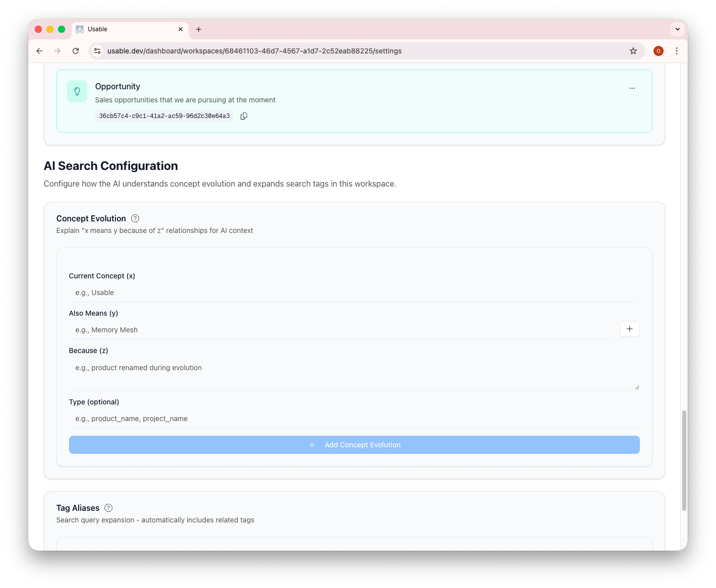Image resolution: width=716 pixels, height=588 pixels.
Task: Open the Opportunity card ellipsis menu
Action: 632,88
